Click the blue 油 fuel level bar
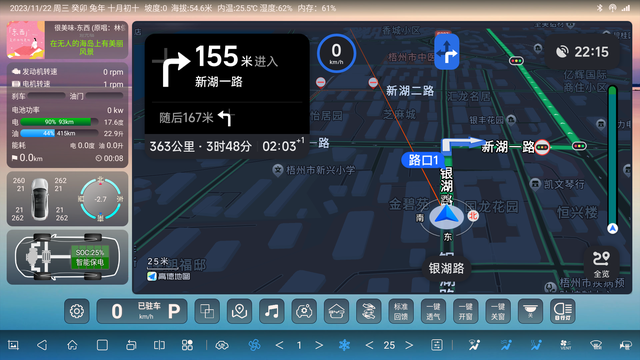 click(x=59, y=133)
